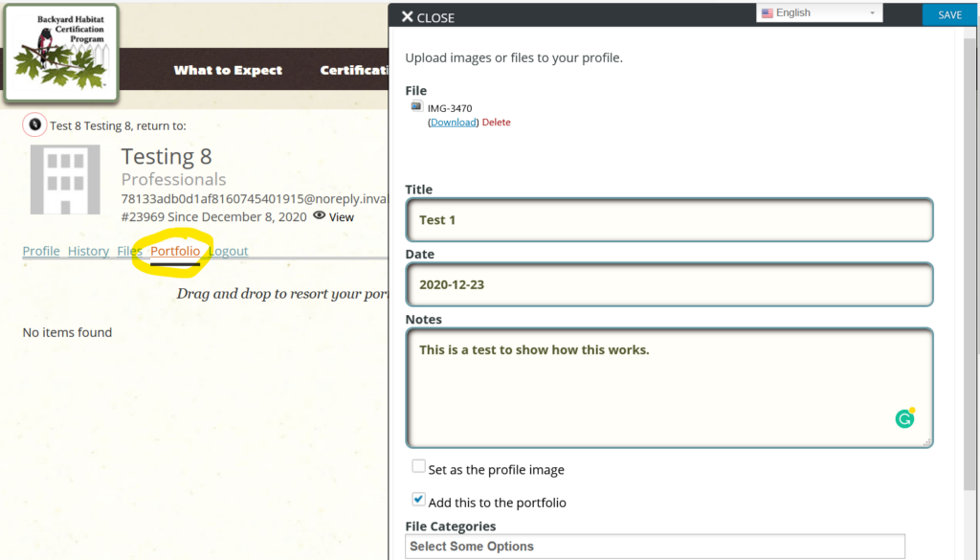
Task: Click the IMG-3470 file image icon
Action: click(416, 106)
